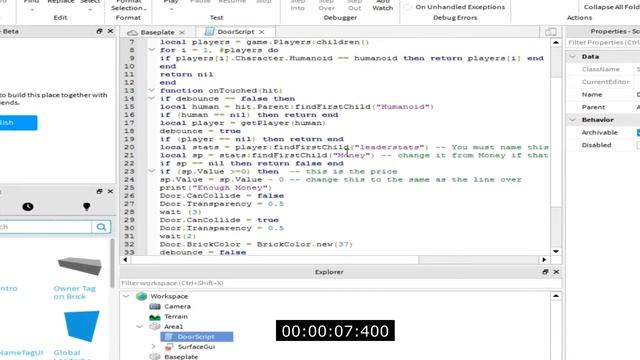Switch to the DoorScript tab

(236, 31)
